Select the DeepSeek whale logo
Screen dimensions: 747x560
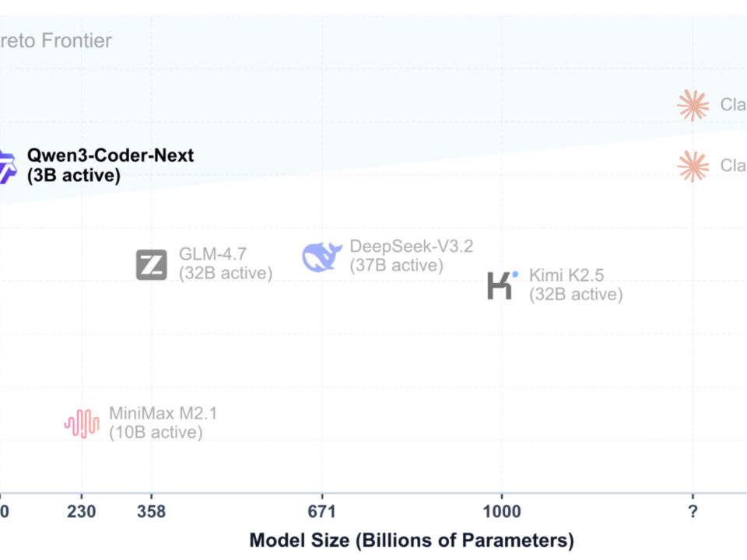321,256
